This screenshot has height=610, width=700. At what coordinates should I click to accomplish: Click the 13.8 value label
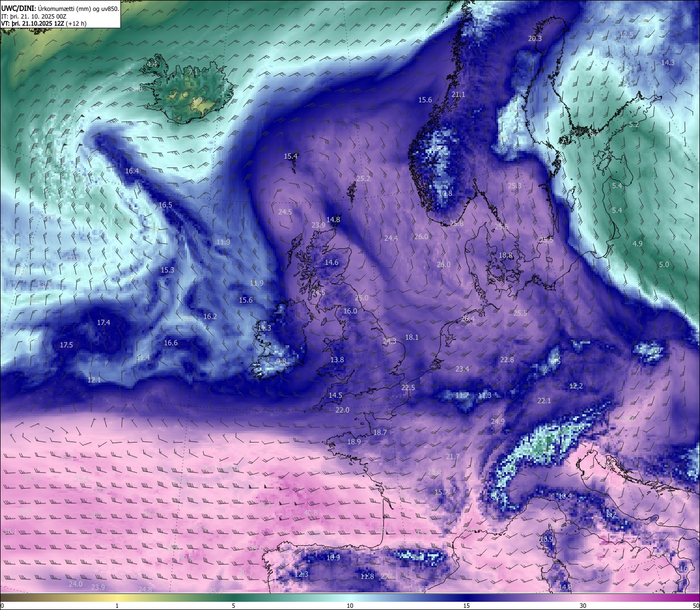point(337,360)
